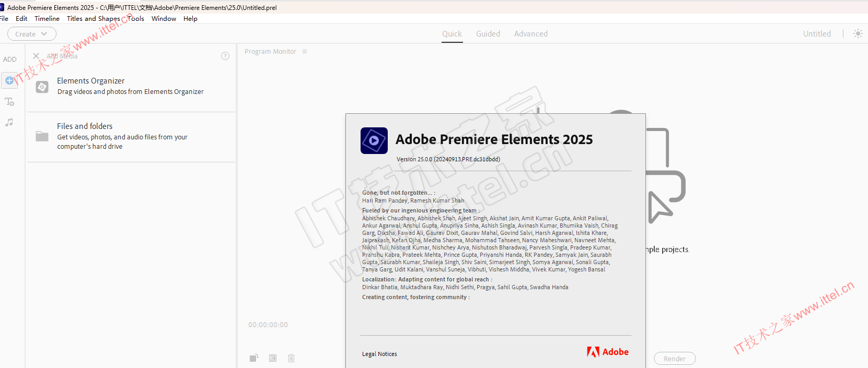Viewport: 868px width, 368px height.
Task: Open the Edit menu
Action: (x=21, y=19)
